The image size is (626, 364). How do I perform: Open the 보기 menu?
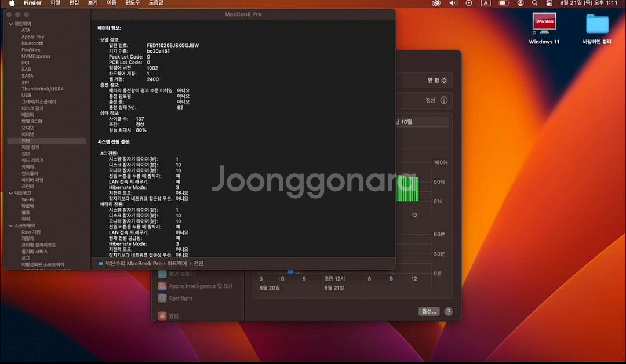(x=93, y=3)
